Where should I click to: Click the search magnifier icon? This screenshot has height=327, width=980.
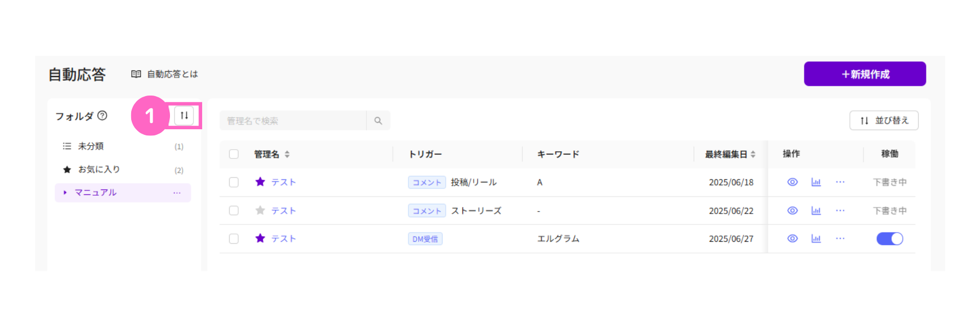pyautogui.click(x=378, y=121)
